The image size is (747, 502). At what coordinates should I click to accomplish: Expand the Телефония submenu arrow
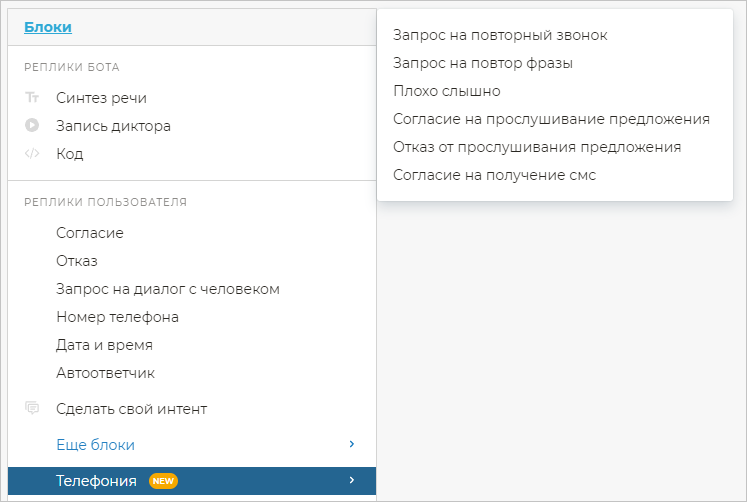pyautogui.click(x=351, y=481)
